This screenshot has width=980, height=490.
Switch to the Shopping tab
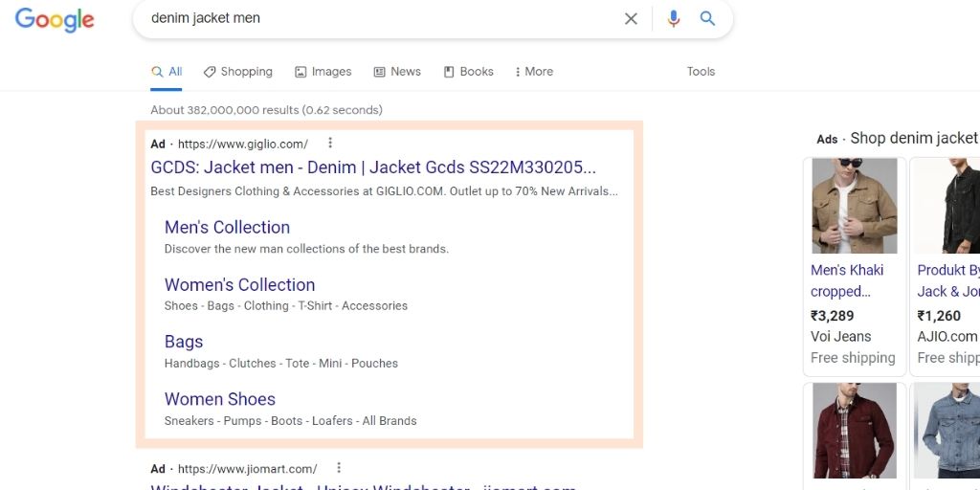click(x=238, y=72)
